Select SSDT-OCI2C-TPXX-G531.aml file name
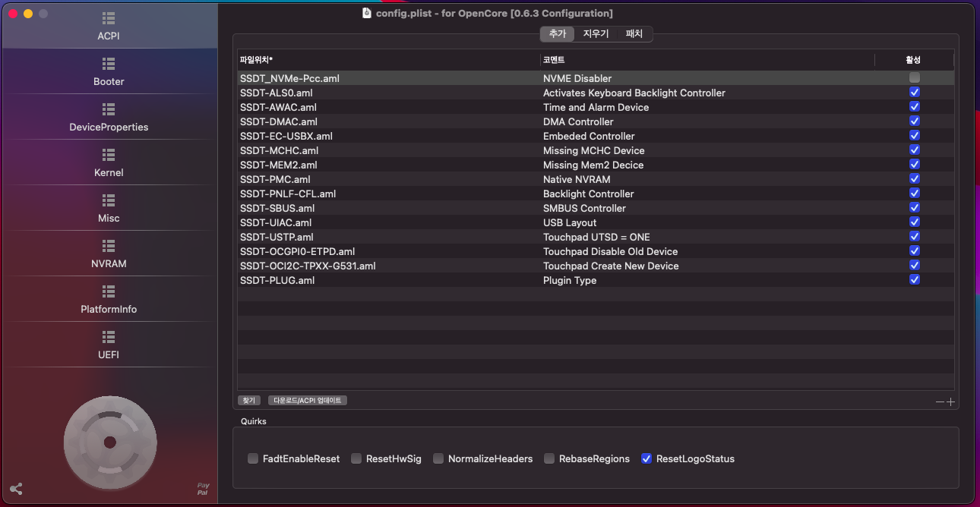Viewport: 980px width, 507px height. pos(308,266)
